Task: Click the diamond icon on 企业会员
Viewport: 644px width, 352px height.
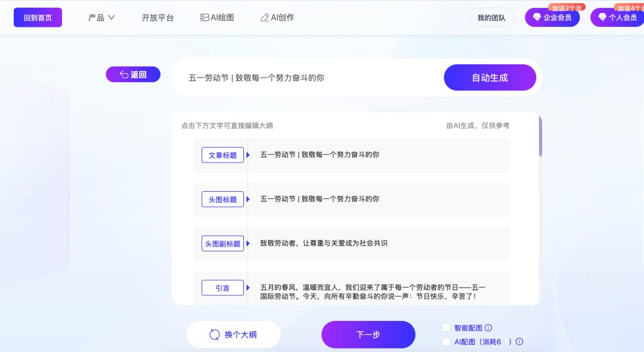Action: click(x=537, y=17)
